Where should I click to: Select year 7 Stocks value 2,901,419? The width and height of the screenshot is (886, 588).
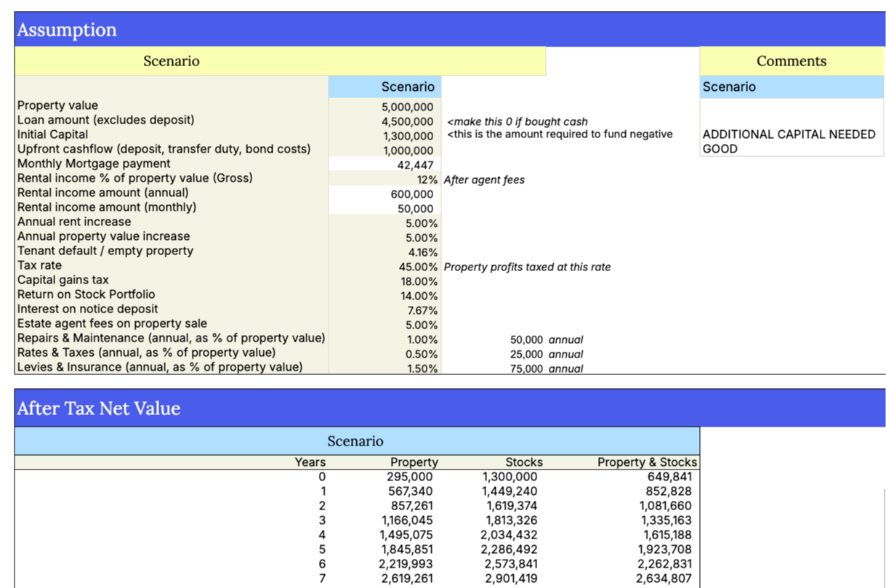pos(512,579)
